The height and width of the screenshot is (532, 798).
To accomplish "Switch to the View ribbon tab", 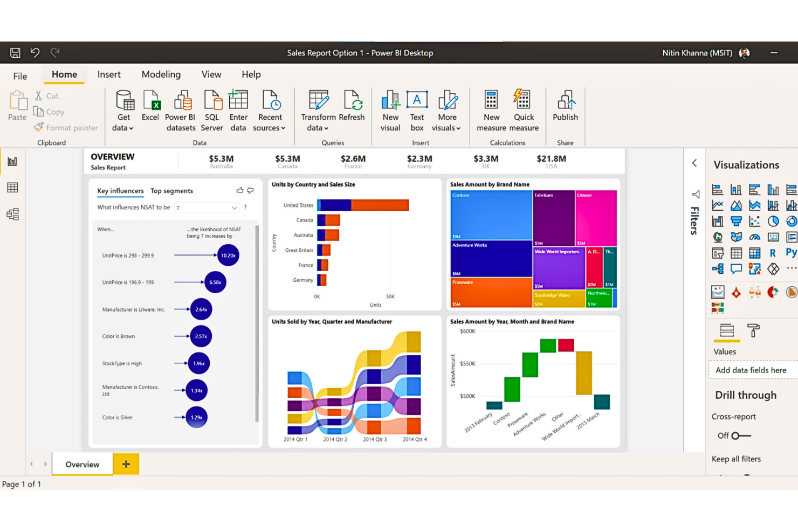I will pos(211,74).
